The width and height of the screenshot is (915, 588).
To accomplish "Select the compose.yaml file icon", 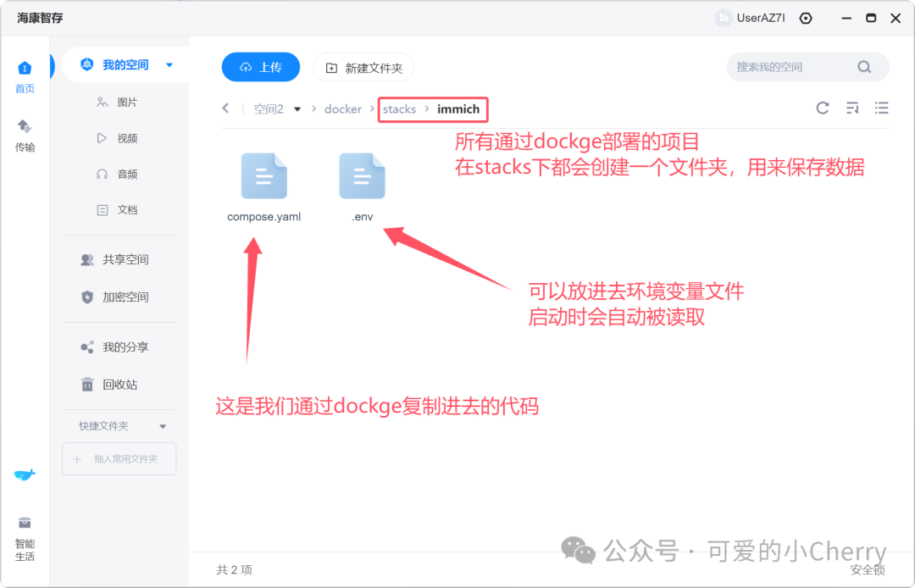I will (263, 176).
